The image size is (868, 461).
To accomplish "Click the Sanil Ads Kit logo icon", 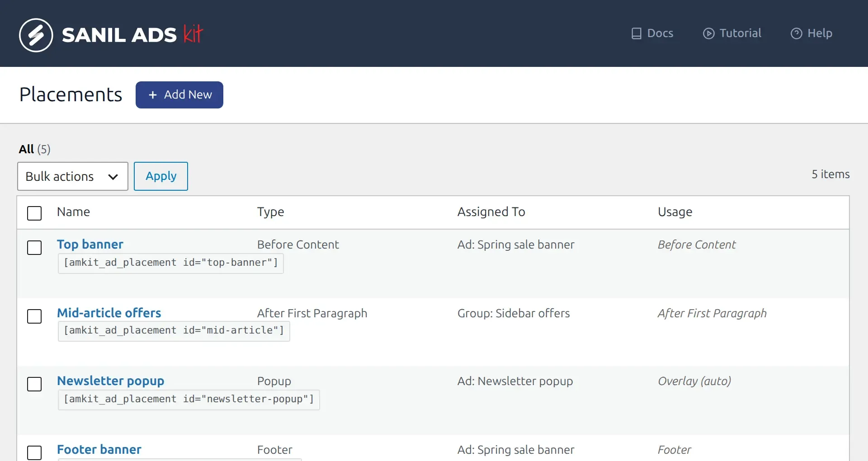I will click(36, 35).
